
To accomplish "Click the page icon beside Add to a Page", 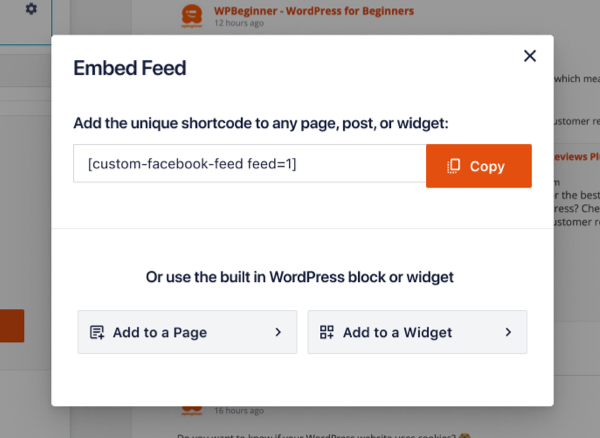I will [97, 332].
